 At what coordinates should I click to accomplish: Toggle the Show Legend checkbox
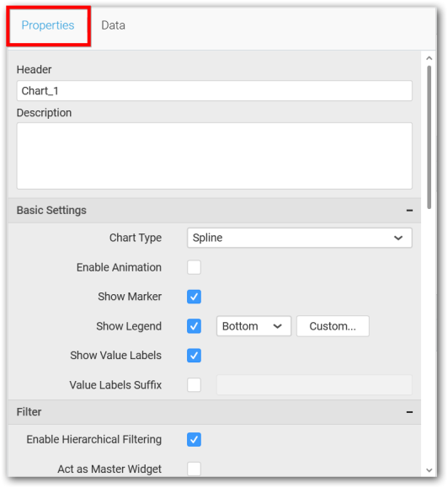[x=194, y=326]
